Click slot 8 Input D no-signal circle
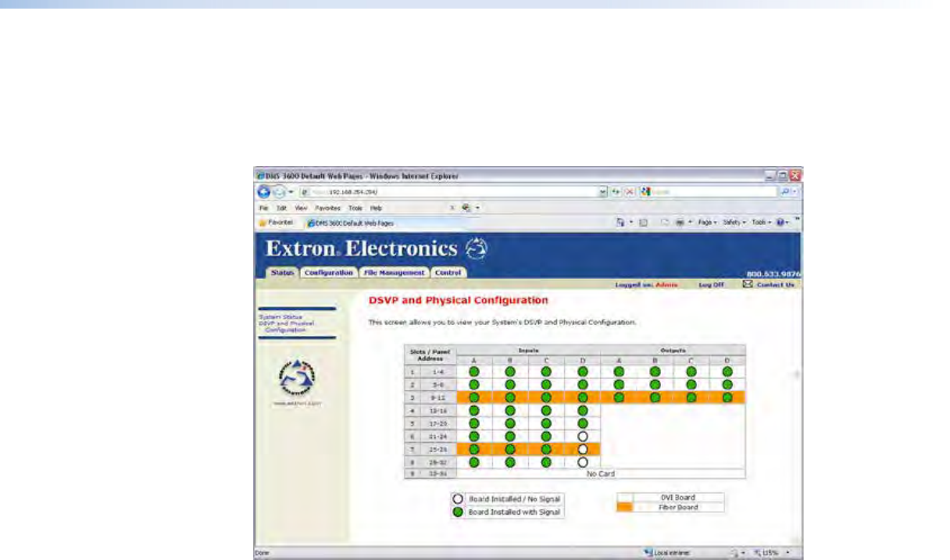This screenshot has width=950, height=560. point(582,462)
